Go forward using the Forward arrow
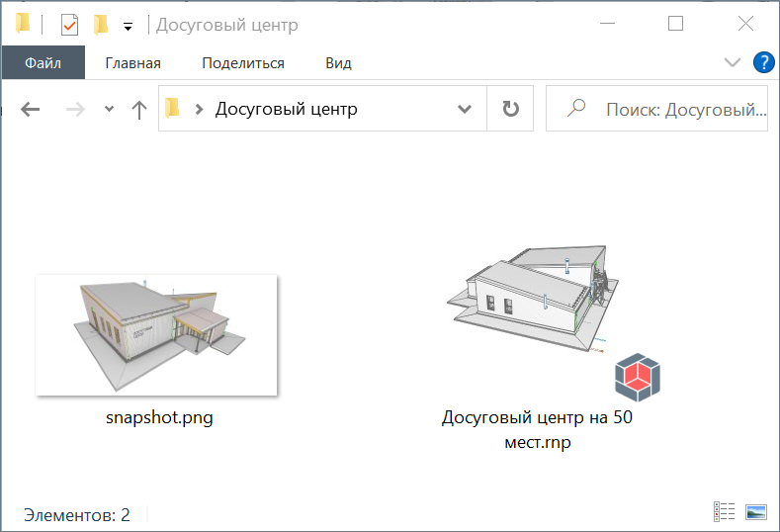 click(x=75, y=109)
